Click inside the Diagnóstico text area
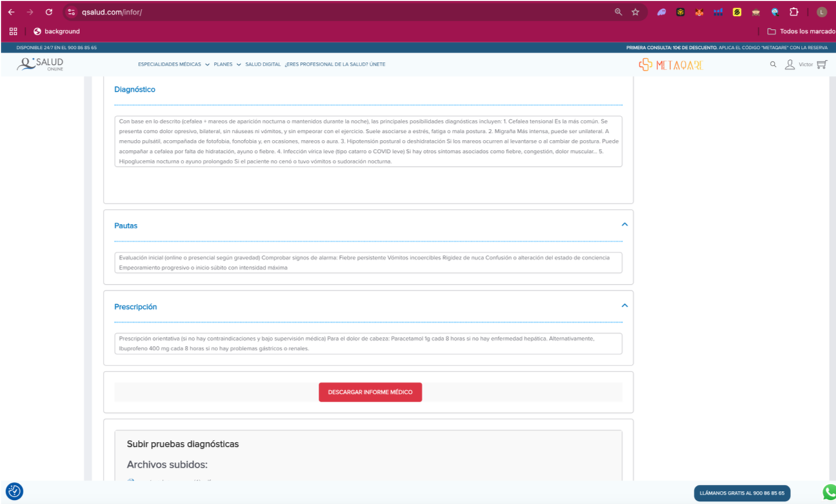This screenshot has width=836, height=504. (x=368, y=141)
